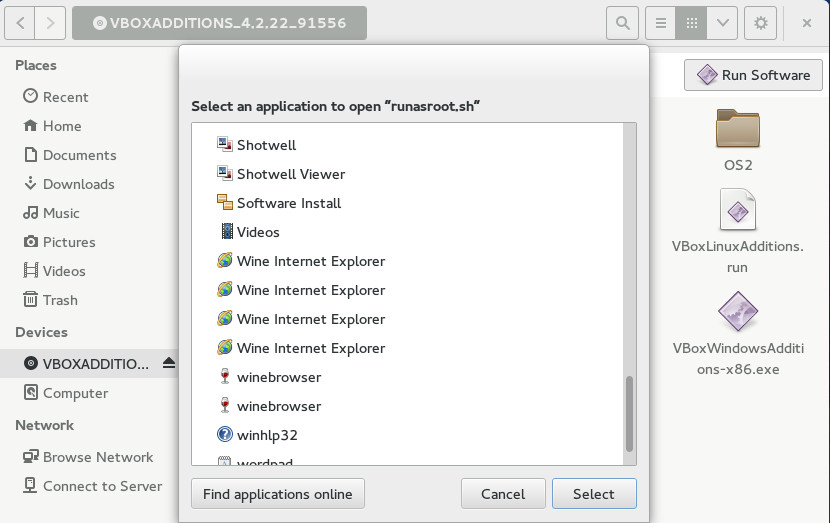Go to Home in sidebar
Screen dimensions: 830x523
(89, 126)
